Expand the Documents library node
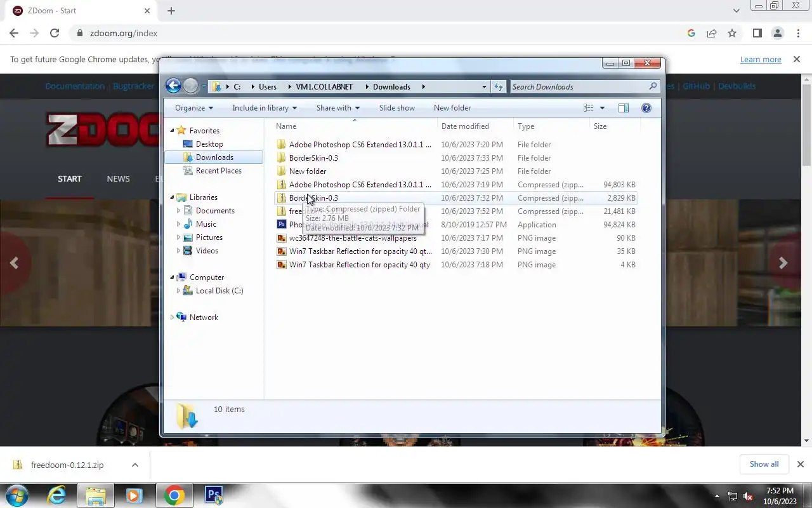The image size is (812, 508). (x=178, y=211)
